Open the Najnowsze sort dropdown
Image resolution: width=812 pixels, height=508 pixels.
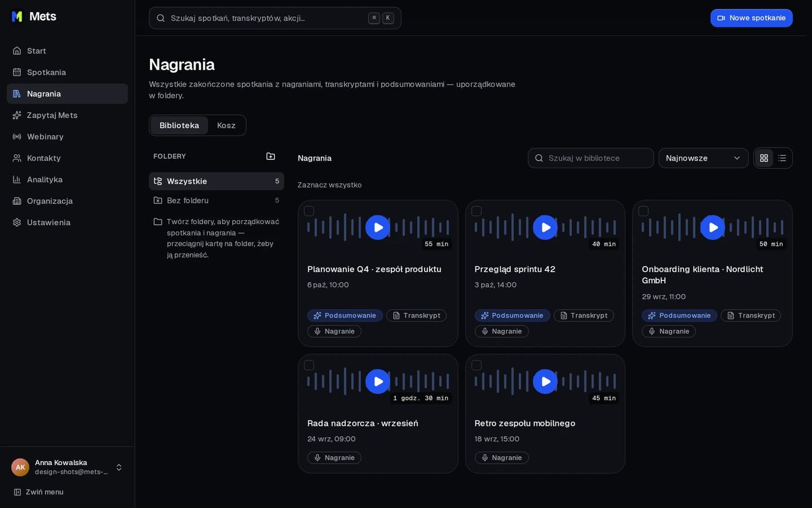(x=703, y=158)
